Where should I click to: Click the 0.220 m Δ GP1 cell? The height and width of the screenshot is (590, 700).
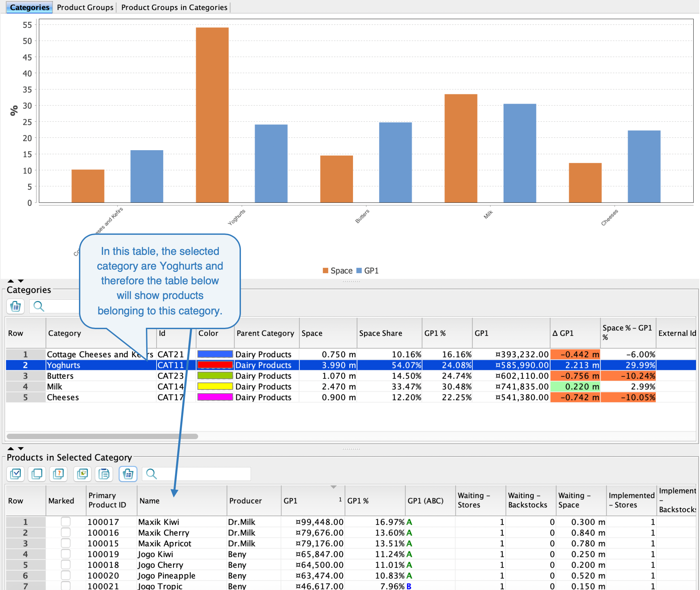tap(575, 386)
